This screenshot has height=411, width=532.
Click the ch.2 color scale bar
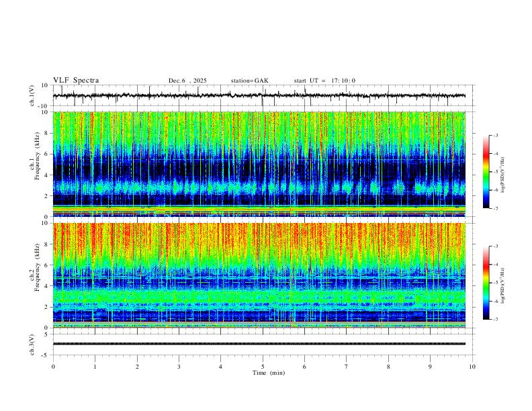tap(486, 283)
